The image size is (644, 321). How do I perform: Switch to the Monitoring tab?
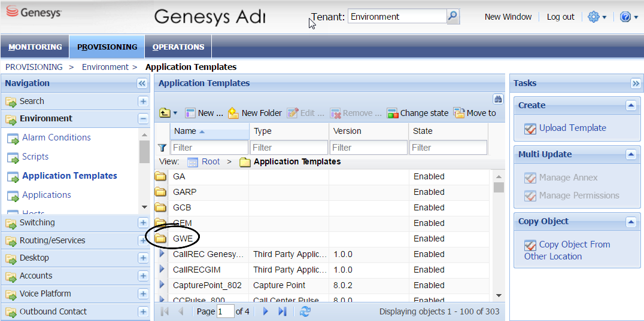click(x=35, y=47)
